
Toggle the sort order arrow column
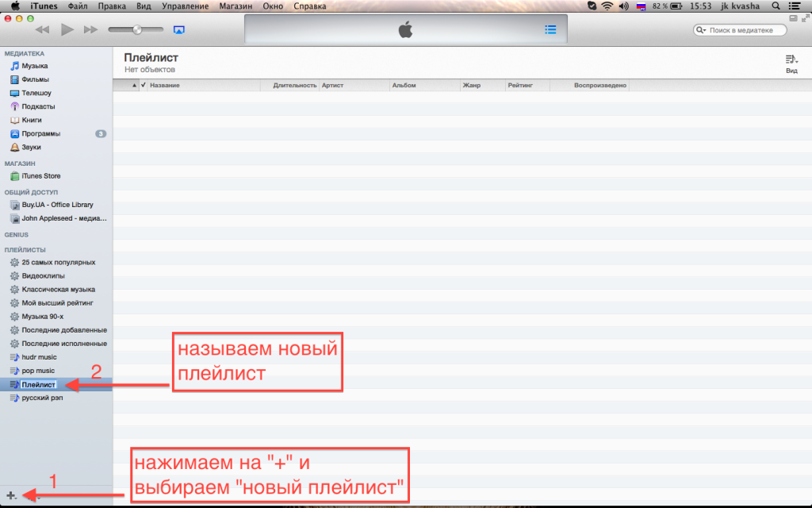tap(127, 85)
